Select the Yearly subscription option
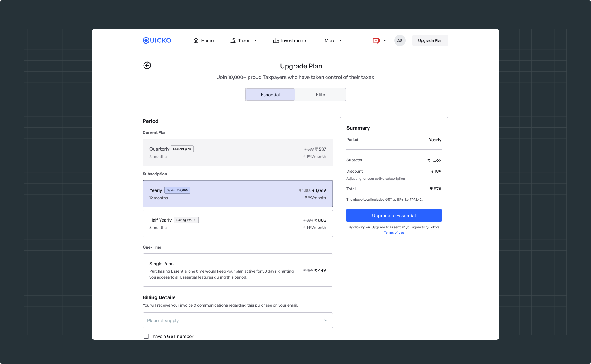591x364 pixels. [x=238, y=194]
